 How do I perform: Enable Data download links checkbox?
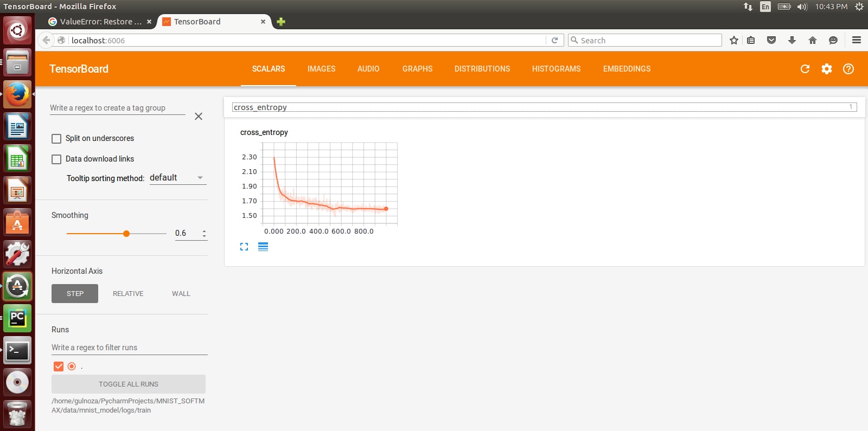pyautogui.click(x=56, y=159)
